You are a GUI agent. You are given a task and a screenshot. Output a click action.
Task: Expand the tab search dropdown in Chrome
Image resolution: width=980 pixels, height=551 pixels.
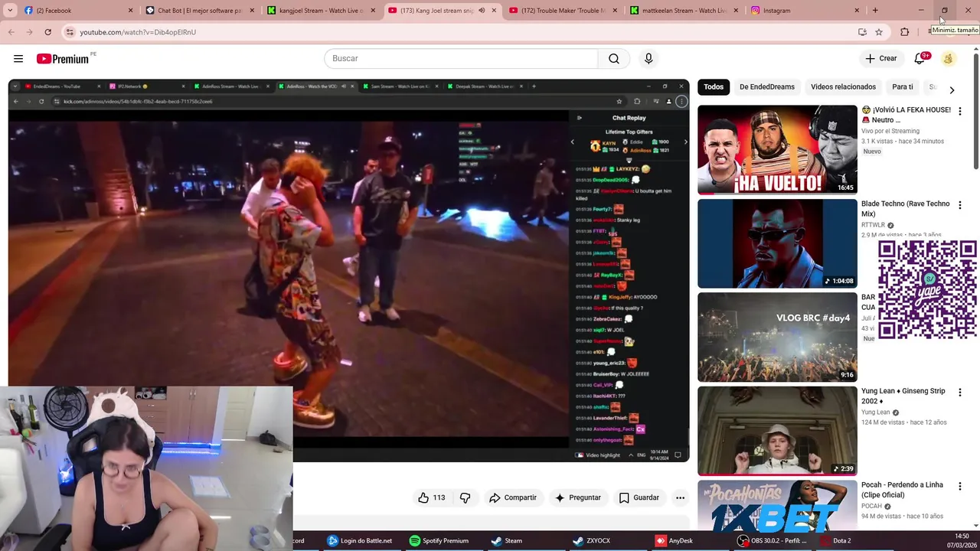(x=10, y=11)
